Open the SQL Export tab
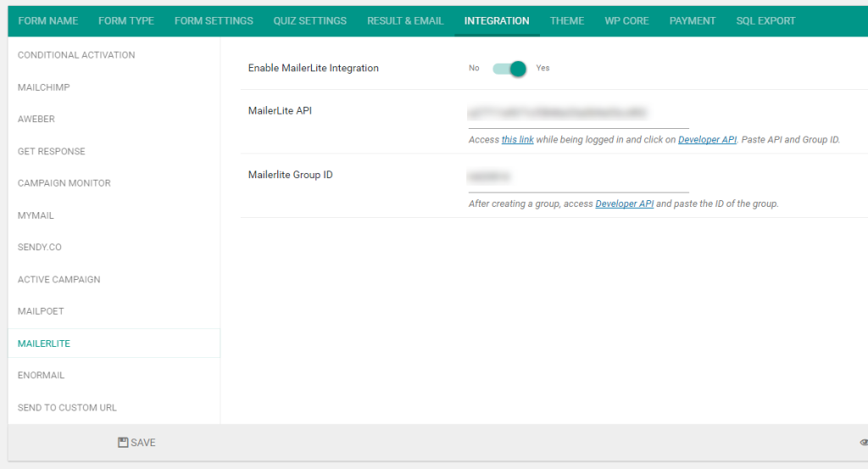 (765, 21)
